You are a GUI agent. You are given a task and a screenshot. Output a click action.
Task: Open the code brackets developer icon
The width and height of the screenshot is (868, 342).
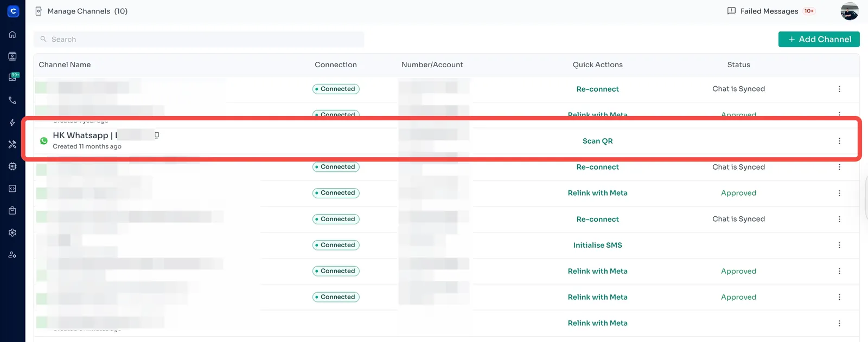click(12, 189)
